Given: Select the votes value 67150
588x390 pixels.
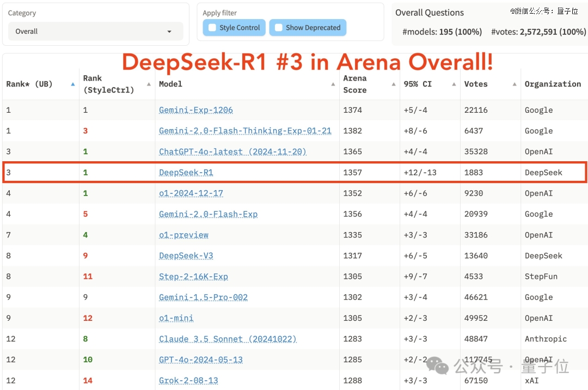Looking at the screenshot, I should pos(476,381).
